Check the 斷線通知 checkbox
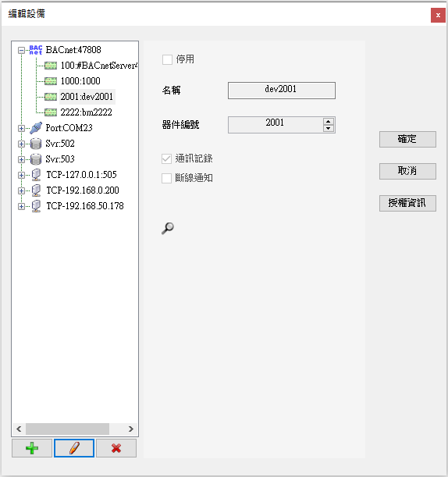Image resolution: width=448 pixels, height=477 pixels. click(166, 178)
